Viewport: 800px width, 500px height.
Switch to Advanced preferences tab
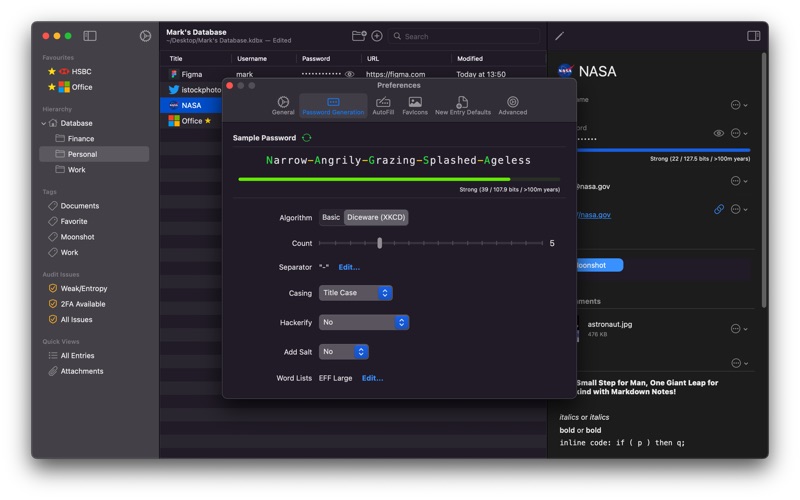coord(513,106)
